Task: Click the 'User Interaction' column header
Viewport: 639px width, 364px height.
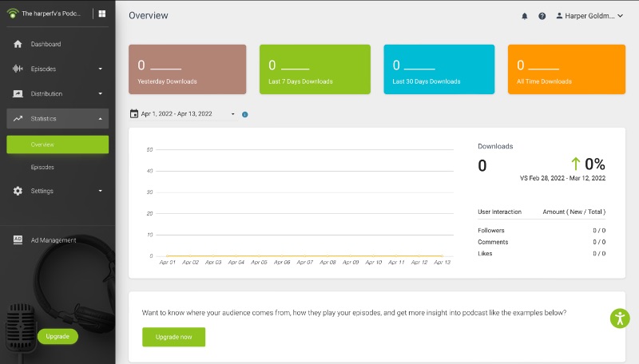Action: click(x=500, y=212)
